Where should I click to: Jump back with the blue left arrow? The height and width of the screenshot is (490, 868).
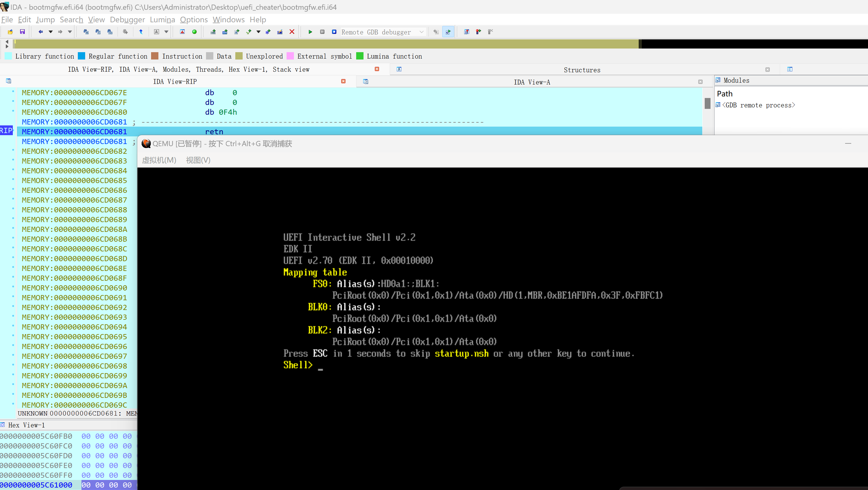(x=41, y=32)
